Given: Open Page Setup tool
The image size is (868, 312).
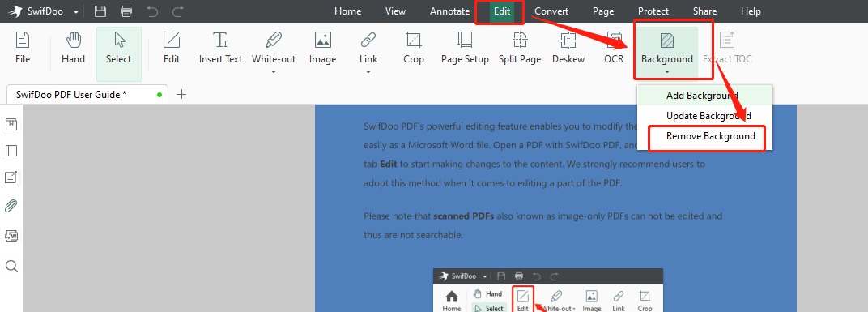Looking at the screenshot, I should [465, 48].
